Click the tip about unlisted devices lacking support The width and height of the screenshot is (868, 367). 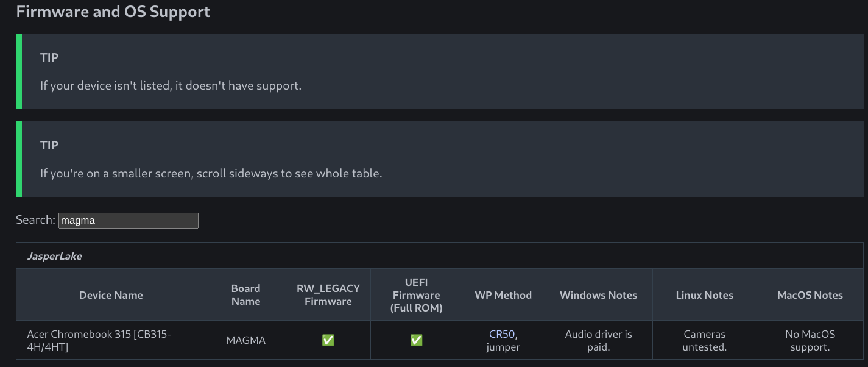(x=440, y=71)
